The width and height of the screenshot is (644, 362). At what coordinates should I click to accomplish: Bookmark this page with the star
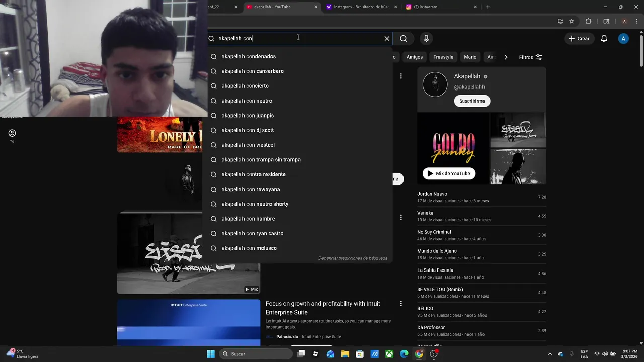tap(572, 21)
